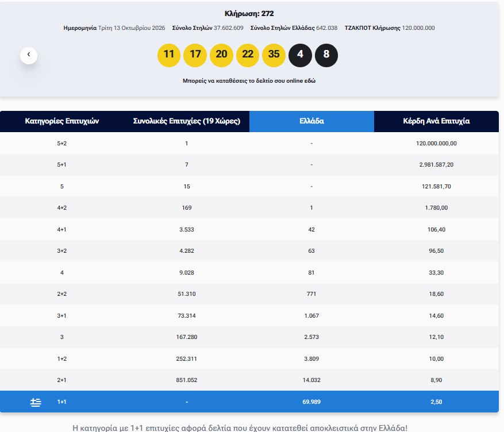Click total winners value 51.310
Viewport: 504px width, 432px height.
[187, 294]
